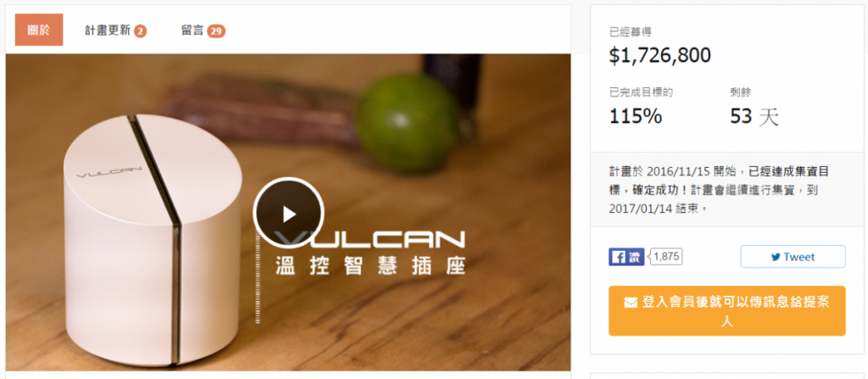Click the 53 天 remaining days text
868x379 pixels.
pos(754,116)
